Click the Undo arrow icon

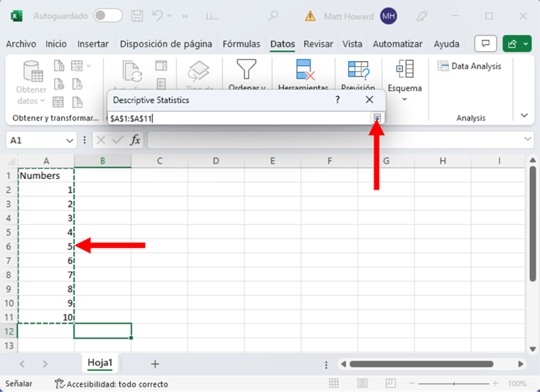pyautogui.click(x=158, y=16)
